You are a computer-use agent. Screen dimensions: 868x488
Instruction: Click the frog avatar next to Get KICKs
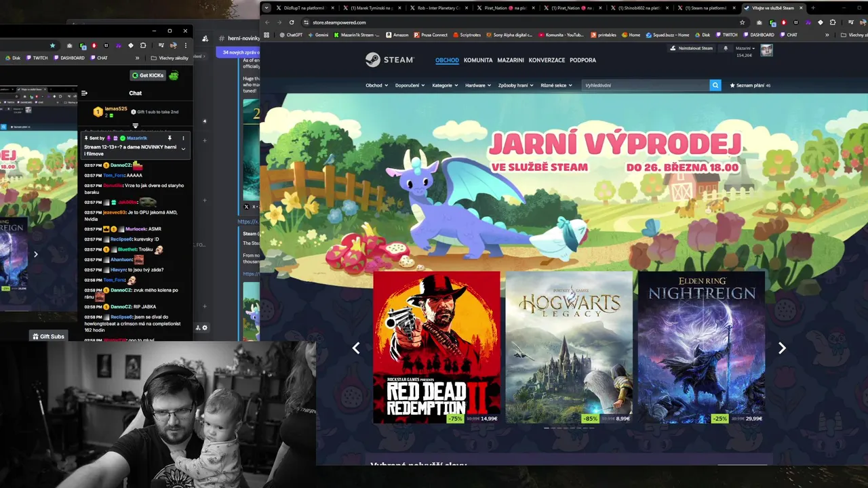click(x=174, y=75)
